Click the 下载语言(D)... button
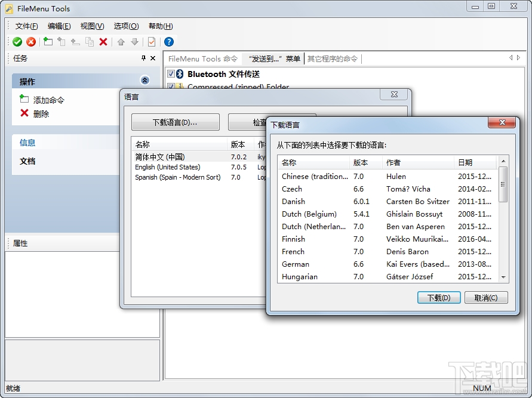The image size is (532, 398). (x=176, y=122)
